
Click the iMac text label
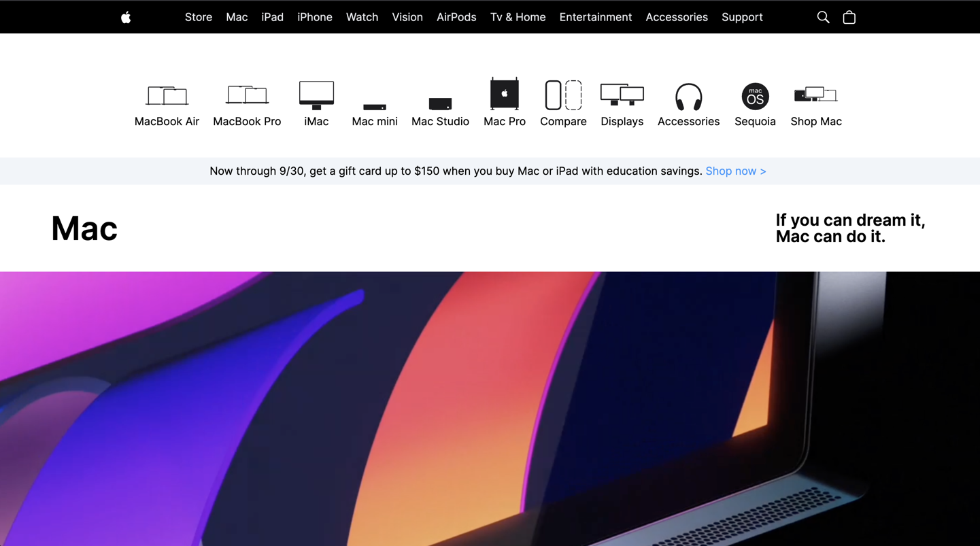click(316, 121)
